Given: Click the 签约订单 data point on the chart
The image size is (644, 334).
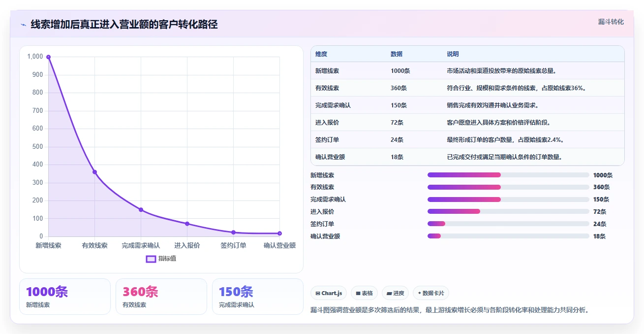Looking at the screenshot, I should pyautogui.click(x=233, y=233).
